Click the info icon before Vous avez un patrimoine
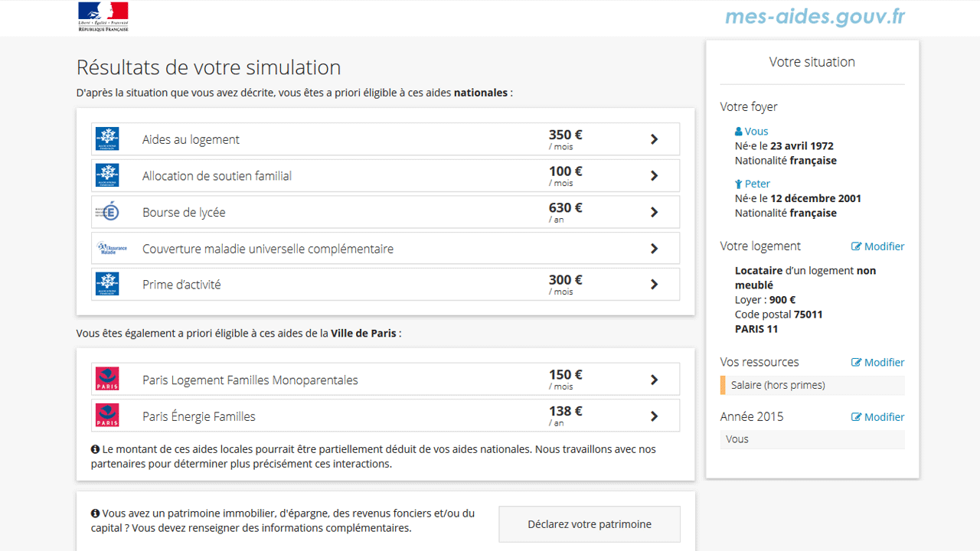 (96, 514)
